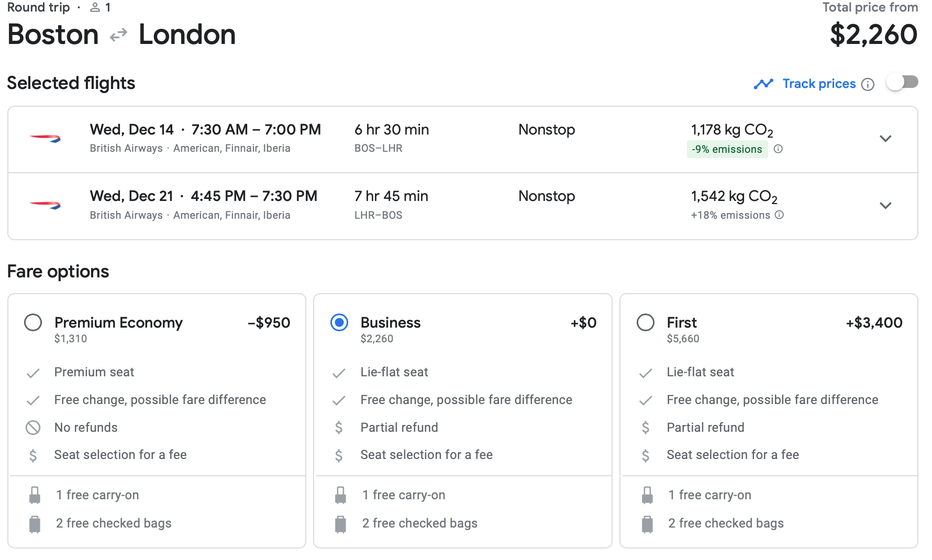Click British Airways logo on Dec 21 flight
The height and width of the screenshot is (560, 932).
[x=45, y=205]
